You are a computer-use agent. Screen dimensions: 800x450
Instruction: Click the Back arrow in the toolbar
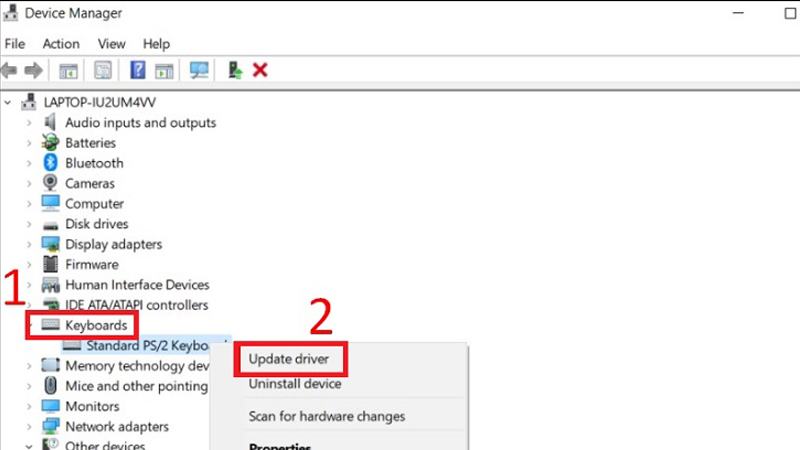[11, 70]
